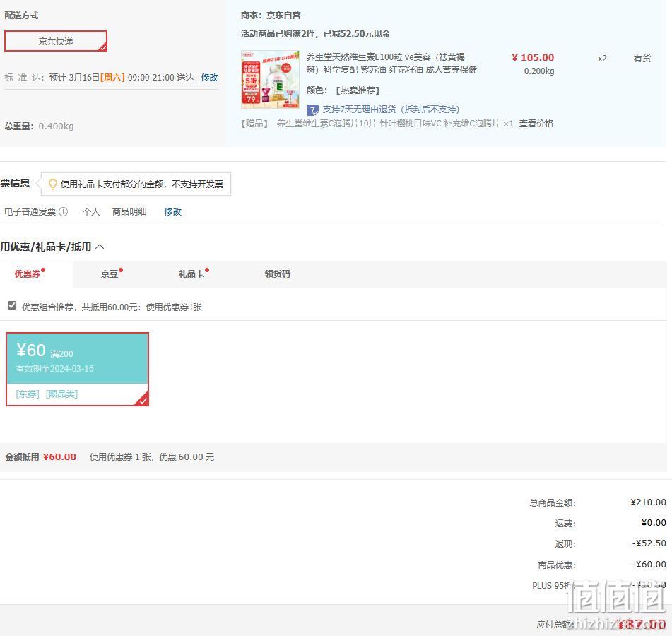The height and width of the screenshot is (636, 672).
Task: Click 商品优惠 value -¥60.00
Action: [x=649, y=565]
